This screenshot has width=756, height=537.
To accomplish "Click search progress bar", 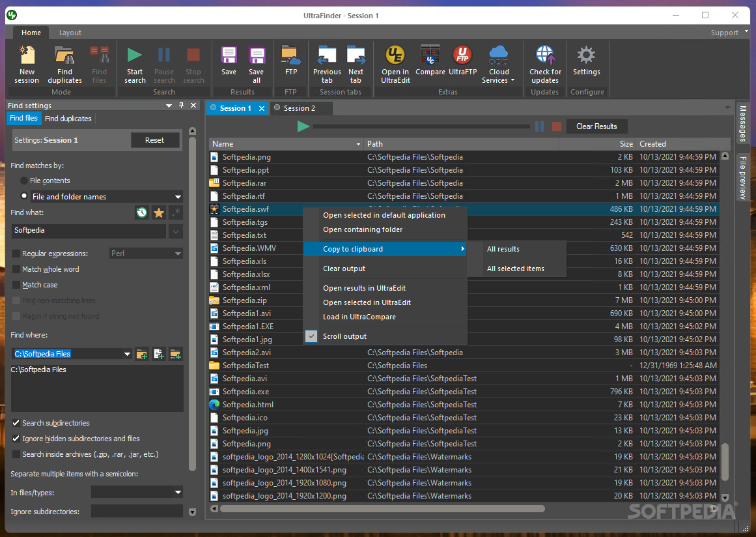I will 421,126.
